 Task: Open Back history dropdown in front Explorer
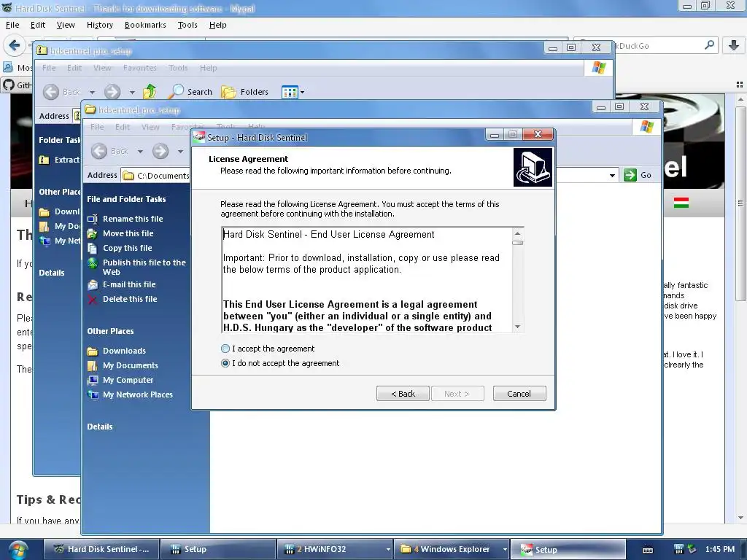pyautogui.click(x=140, y=152)
